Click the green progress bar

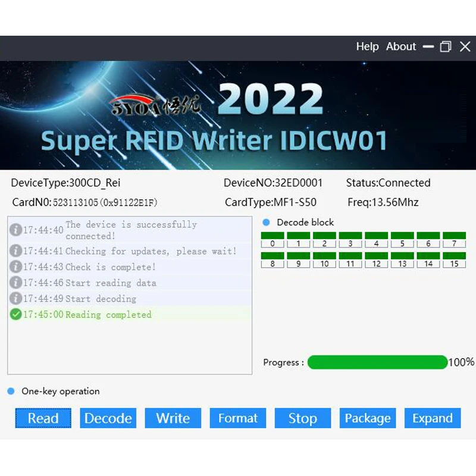pos(377,362)
